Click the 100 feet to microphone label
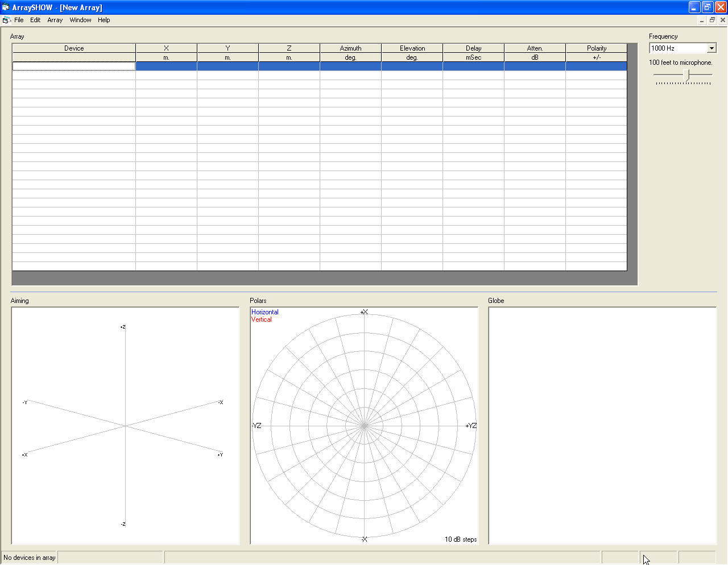728x565 pixels. click(x=681, y=63)
